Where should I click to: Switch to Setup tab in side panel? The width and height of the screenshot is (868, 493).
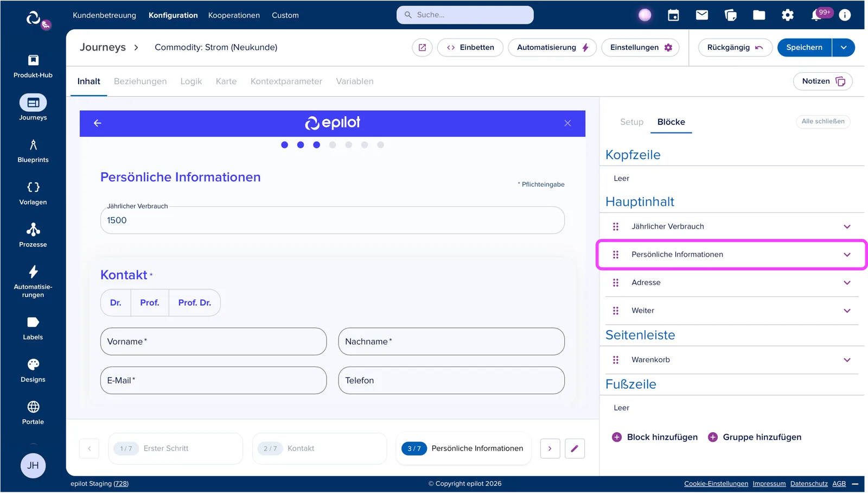pyautogui.click(x=632, y=122)
